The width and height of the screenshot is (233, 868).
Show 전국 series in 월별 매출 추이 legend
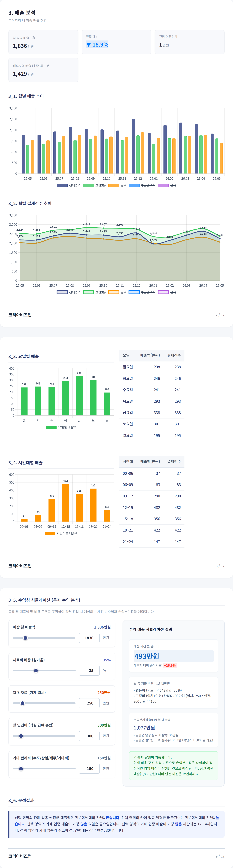point(167,185)
